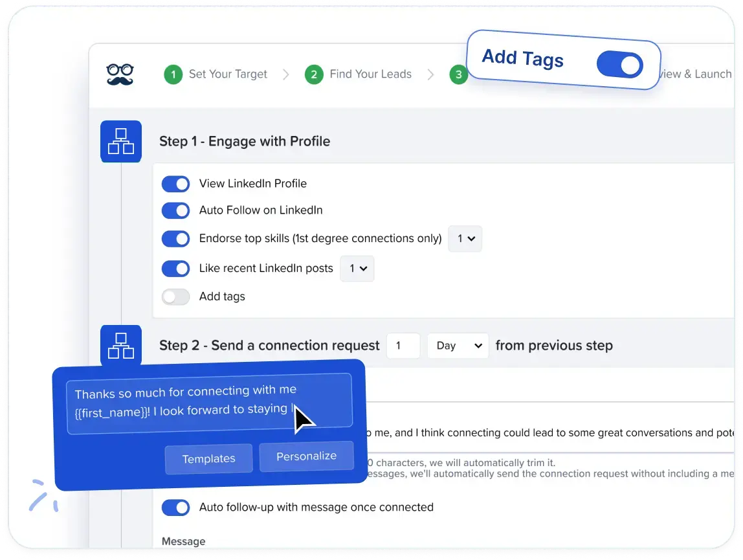Go to Find Your Leads step
The image size is (743, 560).
click(x=371, y=74)
